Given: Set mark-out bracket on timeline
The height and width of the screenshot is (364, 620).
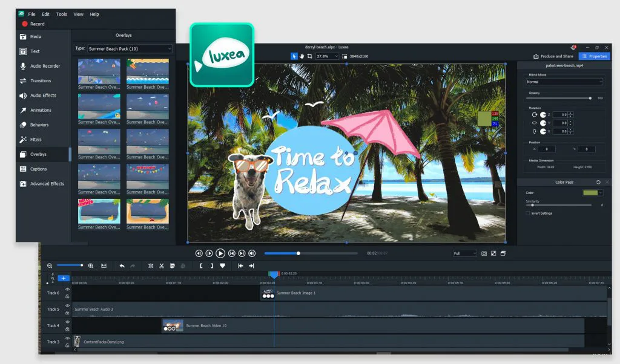Looking at the screenshot, I should point(211,265).
